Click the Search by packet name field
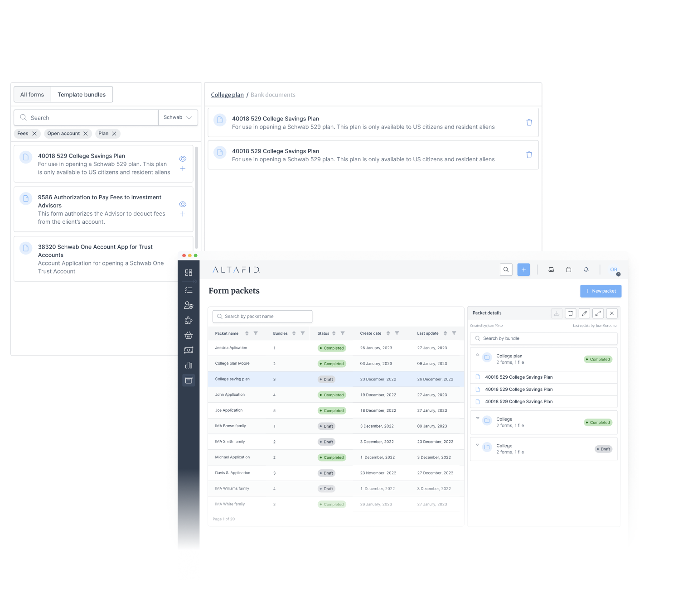678x616 pixels. coord(263,317)
